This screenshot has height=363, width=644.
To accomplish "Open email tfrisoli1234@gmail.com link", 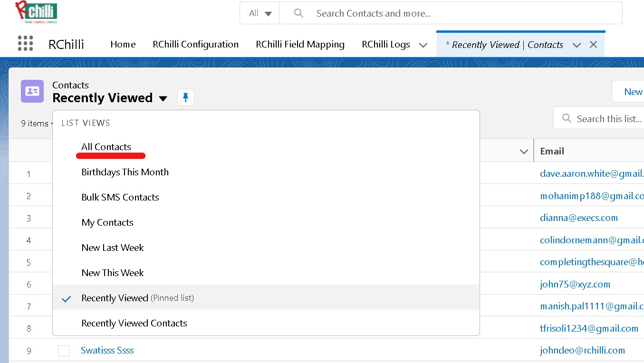I will (x=589, y=328).
